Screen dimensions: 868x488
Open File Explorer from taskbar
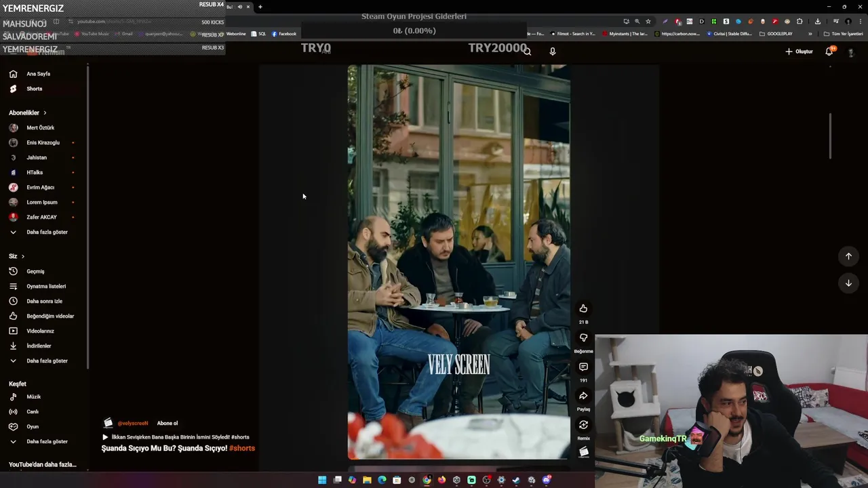click(367, 480)
